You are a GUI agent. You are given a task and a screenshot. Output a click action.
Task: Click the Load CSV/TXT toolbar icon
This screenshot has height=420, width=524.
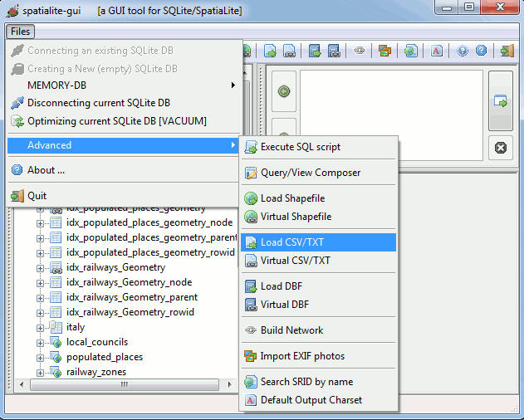click(270, 51)
